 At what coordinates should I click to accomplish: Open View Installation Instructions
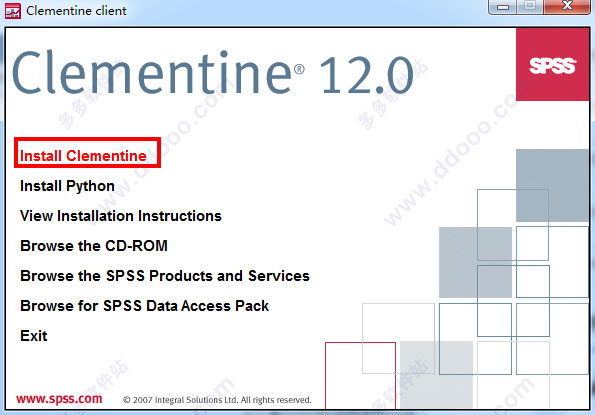[121, 216]
